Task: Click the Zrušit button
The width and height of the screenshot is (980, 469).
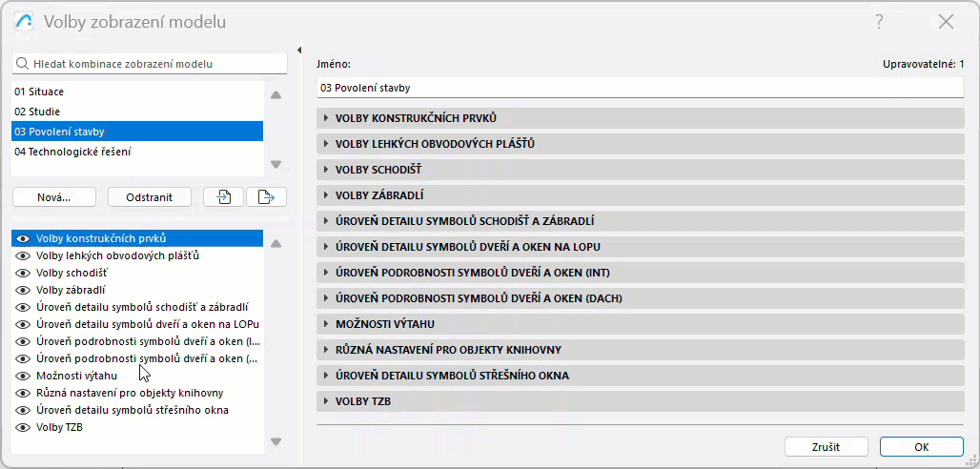Action: [x=827, y=447]
